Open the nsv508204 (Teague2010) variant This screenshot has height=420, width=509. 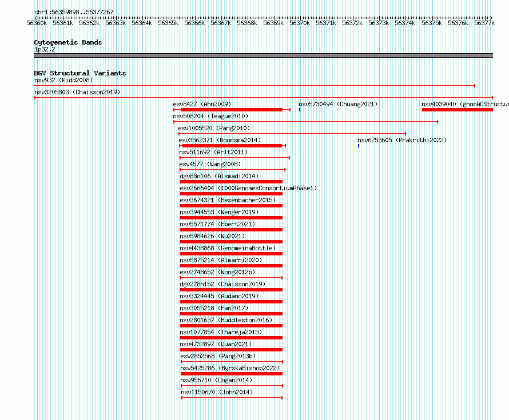click(210, 116)
